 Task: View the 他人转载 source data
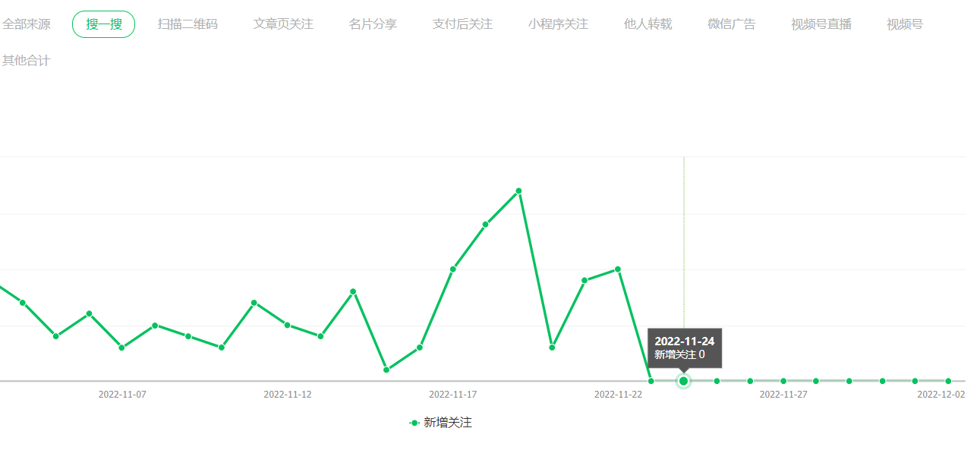click(x=648, y=24)
